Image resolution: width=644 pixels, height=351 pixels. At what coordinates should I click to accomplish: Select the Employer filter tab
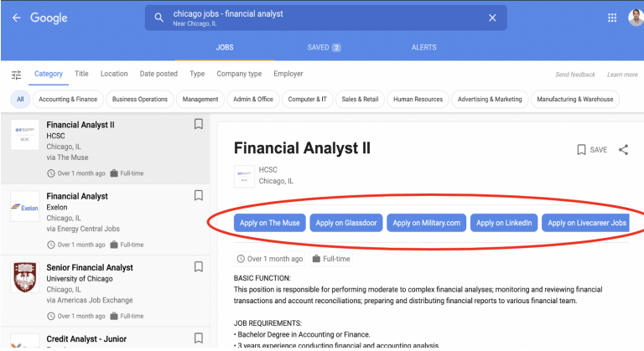coord(288,74)
